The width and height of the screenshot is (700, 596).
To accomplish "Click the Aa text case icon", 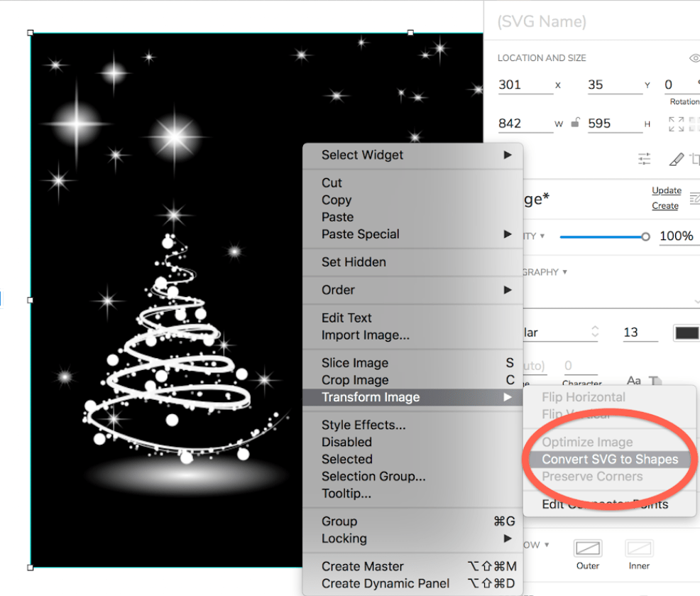I will click(x=634, y=381).
